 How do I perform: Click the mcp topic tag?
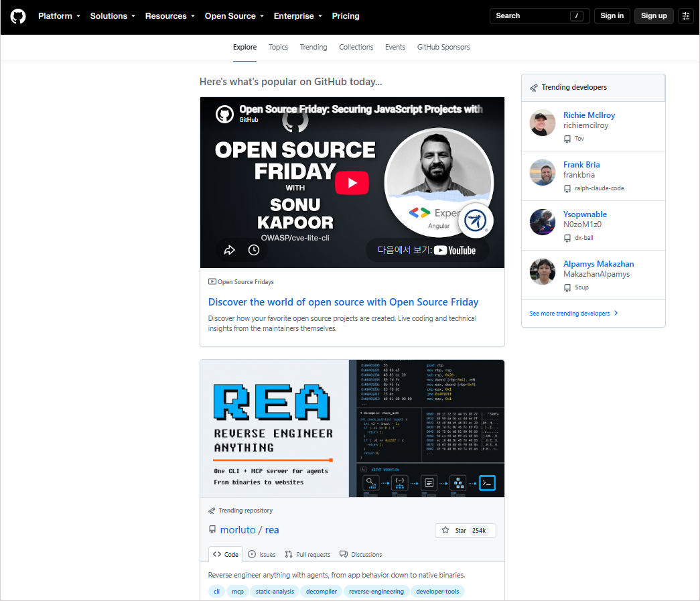[x=238, y=592]
